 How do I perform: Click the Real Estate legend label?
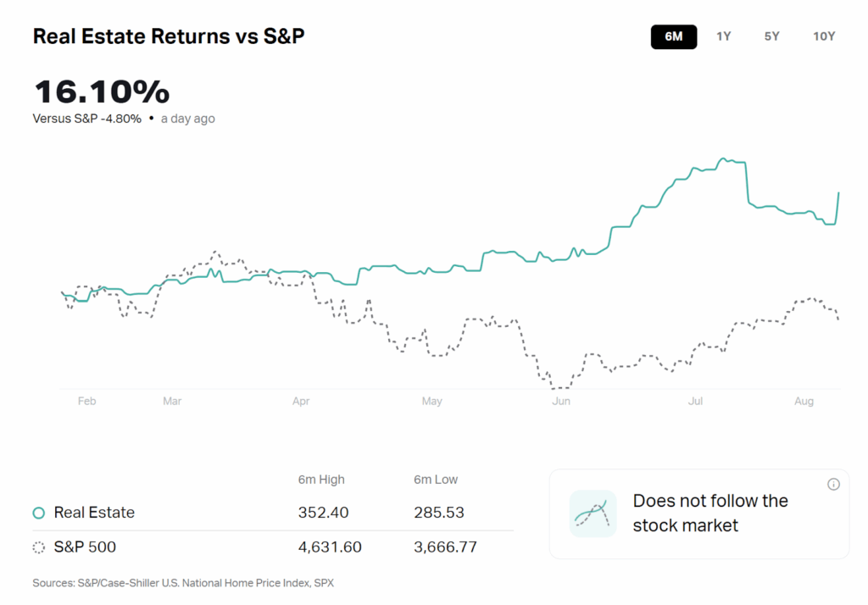point(94,513)
